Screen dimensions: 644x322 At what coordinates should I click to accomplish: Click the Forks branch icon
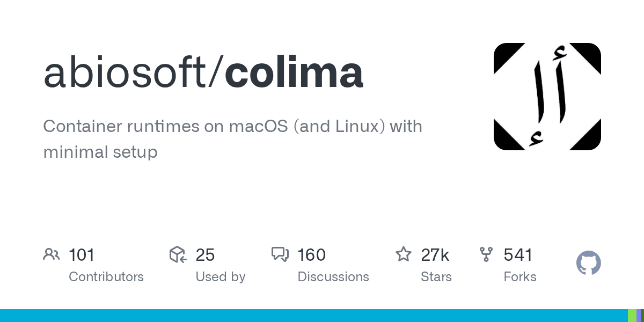[x=486, y=254]
